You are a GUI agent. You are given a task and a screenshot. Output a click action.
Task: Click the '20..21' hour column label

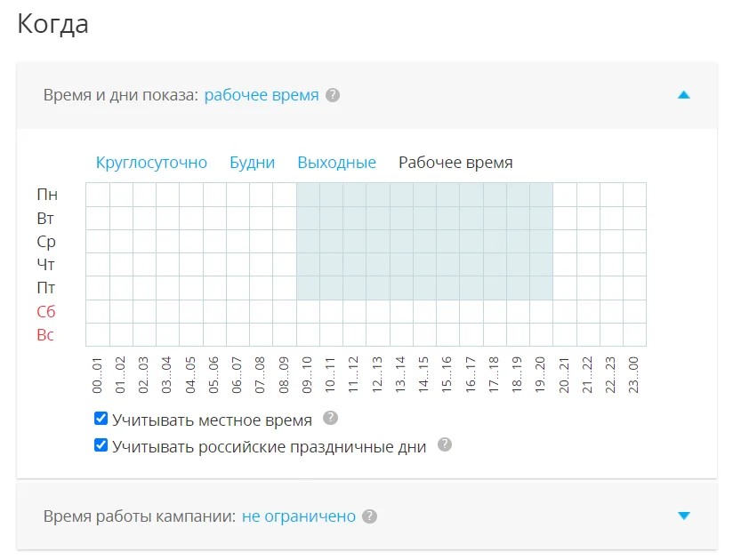pyautogui.click(x=564, y=374)
